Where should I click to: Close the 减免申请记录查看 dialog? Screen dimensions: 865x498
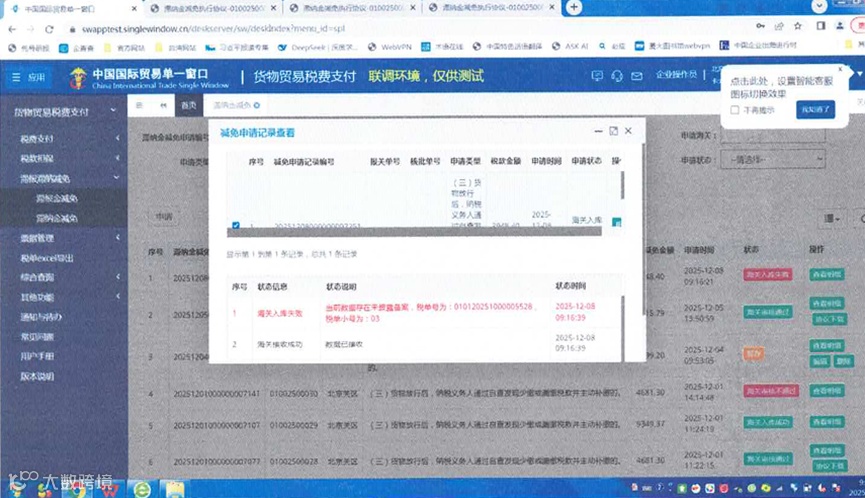628,131
